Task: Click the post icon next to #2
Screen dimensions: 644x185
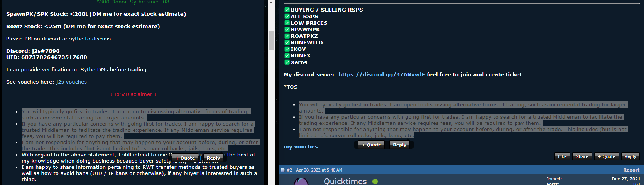Action: 283,170
